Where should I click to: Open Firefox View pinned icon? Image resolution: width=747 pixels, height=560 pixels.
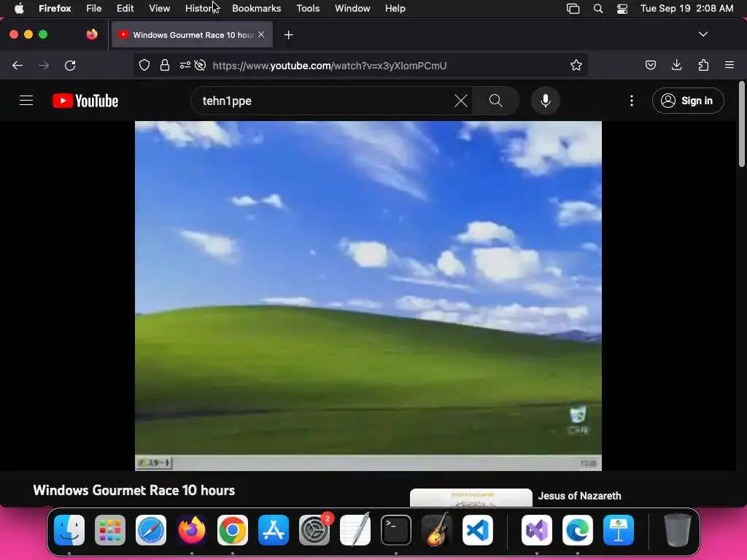coord(92,34)
